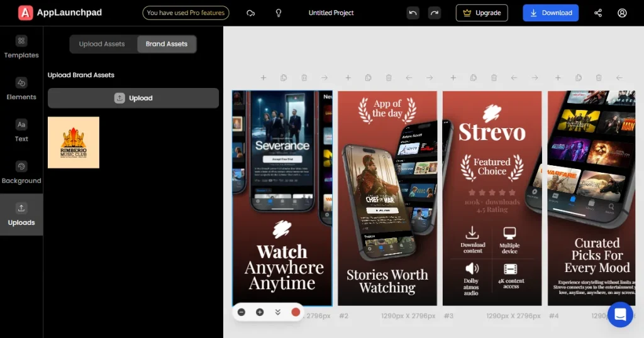Open the chat support bubble
The image size is (644, 338).
620,315
